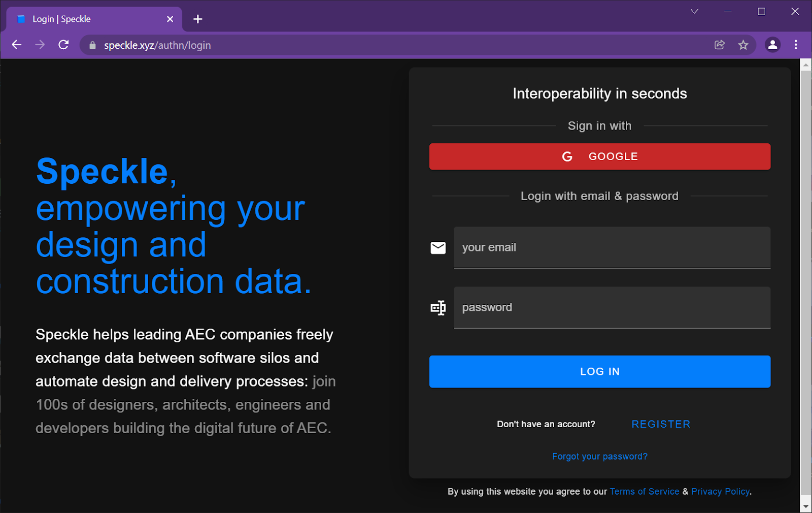Click the browser back arrow
812x513 pixels.
click(17, 45)
